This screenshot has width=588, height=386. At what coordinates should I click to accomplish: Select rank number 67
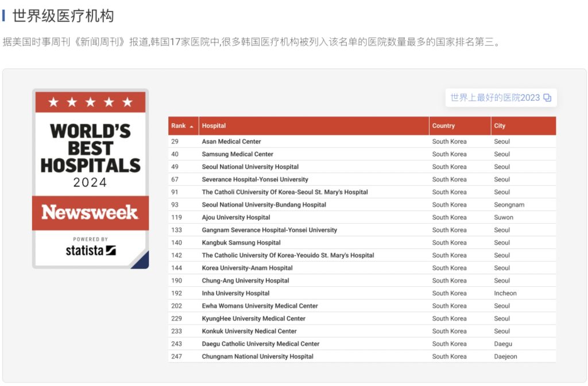[175, 180]
